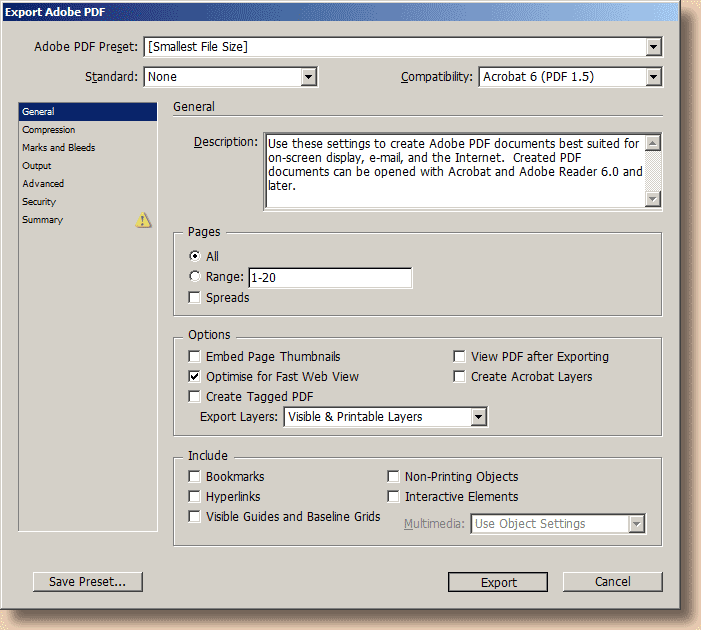Viewport: 701px width, 630px height.
Task: Click the warning icon beside Summary
Action: (144, 220)
